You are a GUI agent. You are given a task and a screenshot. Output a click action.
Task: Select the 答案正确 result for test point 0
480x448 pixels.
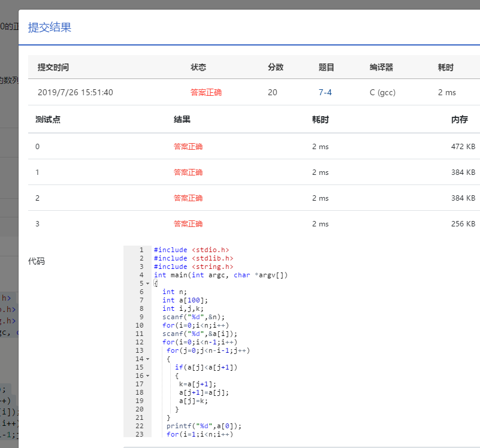click(x=188, y=147)
